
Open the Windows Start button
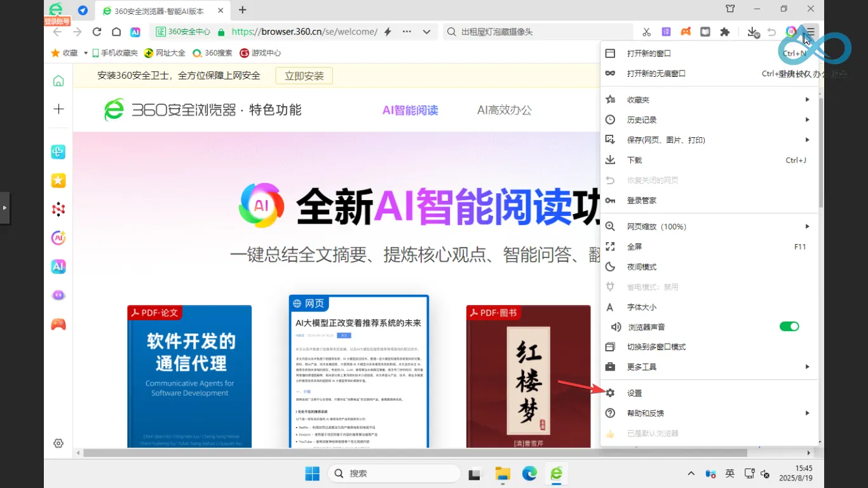pos(312,473)
